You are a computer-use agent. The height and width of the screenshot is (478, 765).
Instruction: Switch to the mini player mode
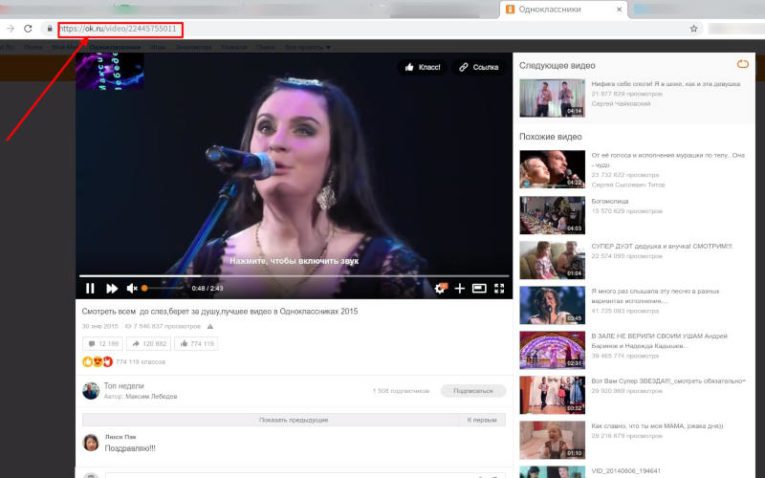pyautogui.click(x=479, y=288)
